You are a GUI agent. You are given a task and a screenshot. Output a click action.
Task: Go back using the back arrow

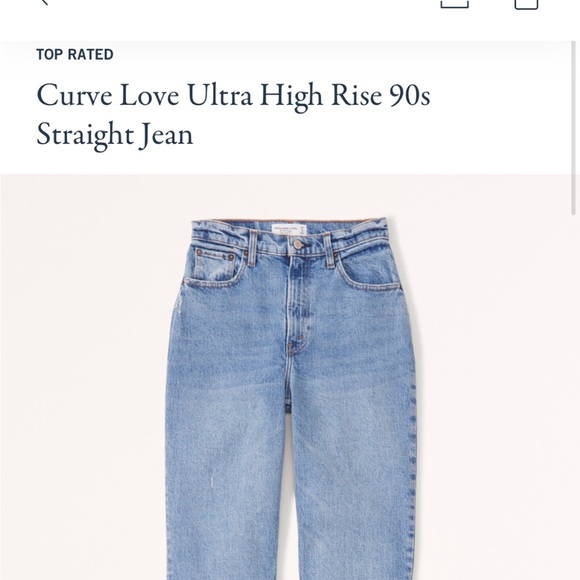[44, 2]
